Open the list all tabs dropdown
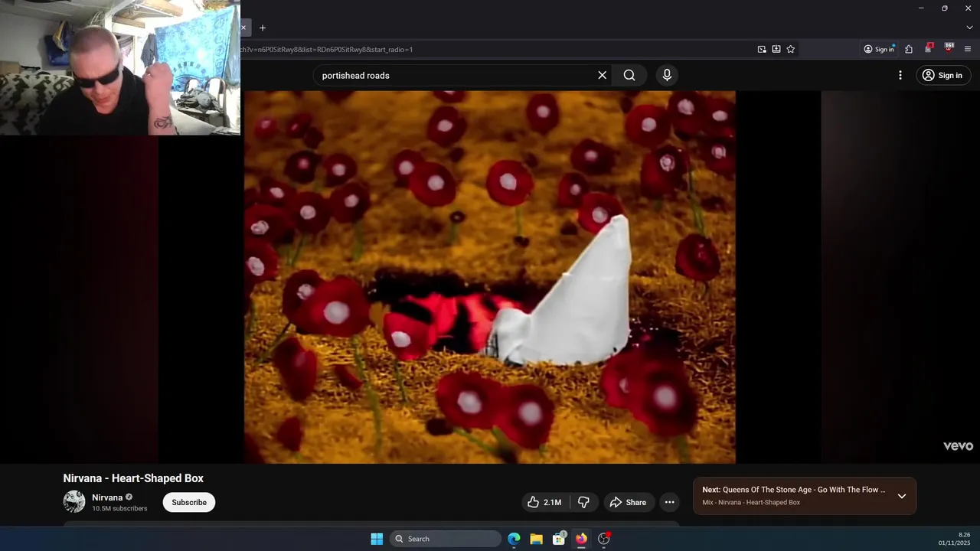 point(969,28)
